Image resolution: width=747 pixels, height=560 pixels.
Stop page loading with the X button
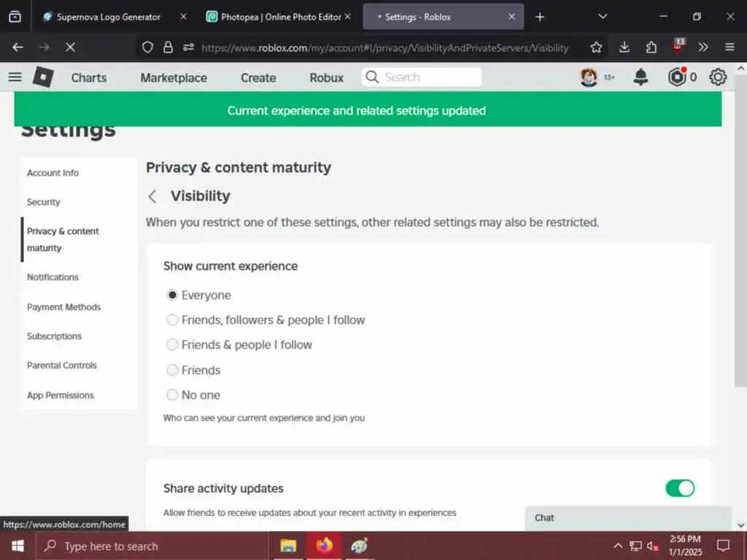[x=71, y=47]
